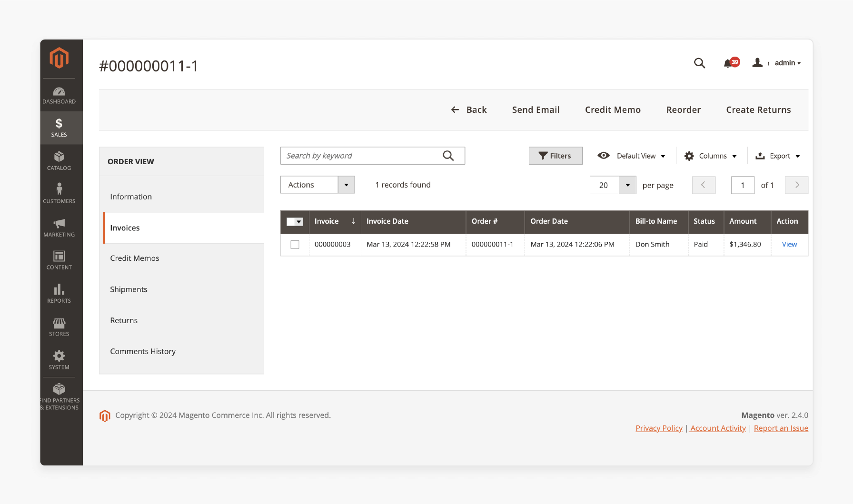Open the System sidebar menu
Image resolution: width=853 pixels, height=504 pixels.
(59, 360)
